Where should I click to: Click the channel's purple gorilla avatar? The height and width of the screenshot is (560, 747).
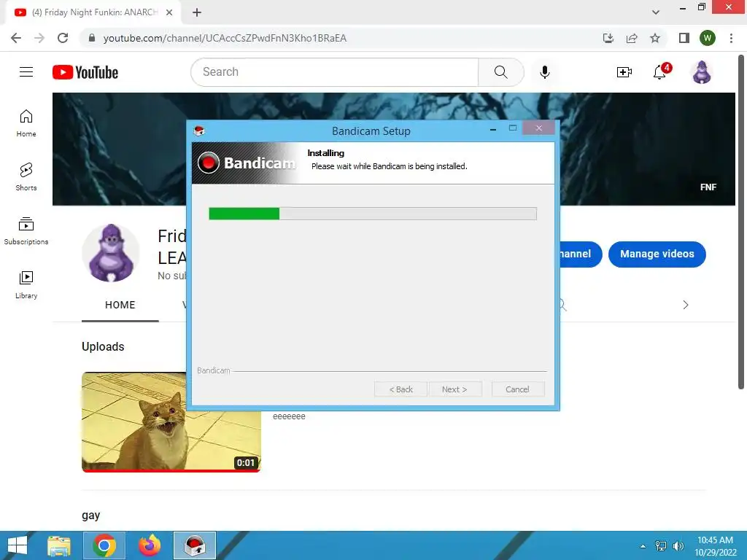(111, 253)
